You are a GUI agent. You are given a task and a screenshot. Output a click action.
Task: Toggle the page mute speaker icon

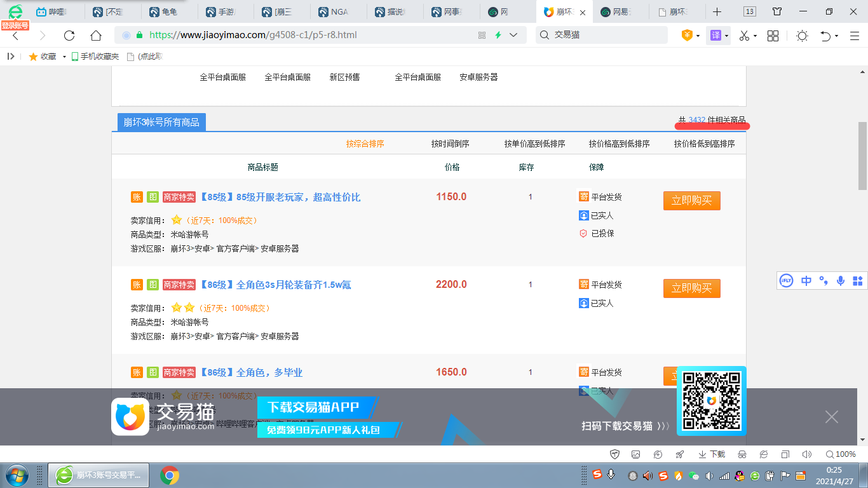806,454
